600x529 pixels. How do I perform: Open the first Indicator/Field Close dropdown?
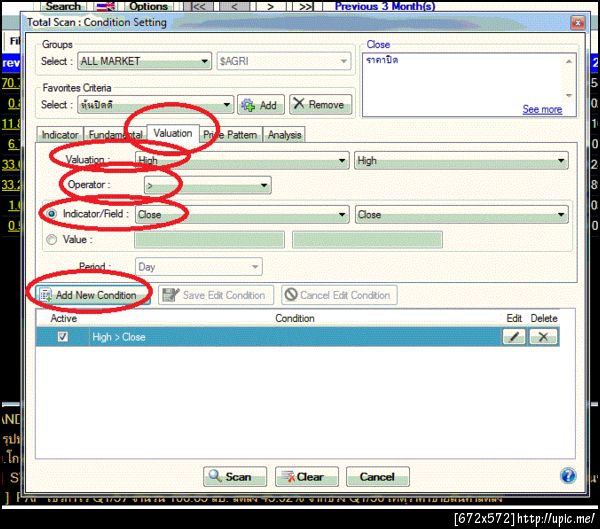tap(242, 214)
